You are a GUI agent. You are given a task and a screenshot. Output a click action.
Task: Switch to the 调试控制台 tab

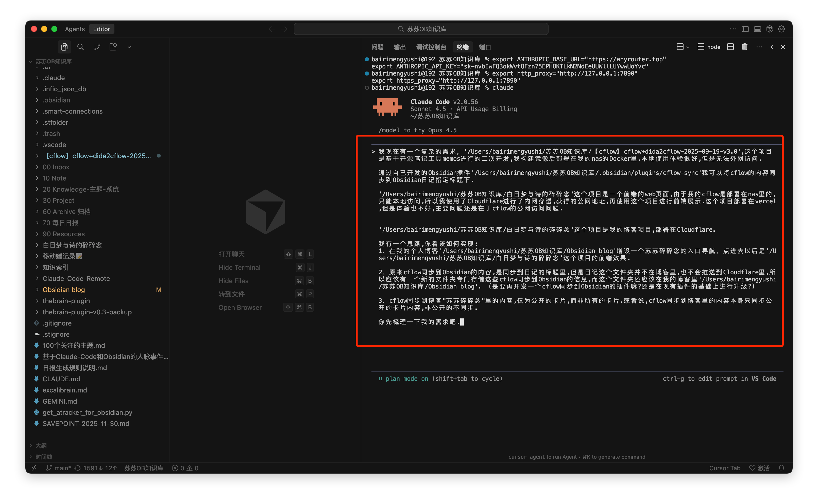pyautogui.click(x=431, y=47)
